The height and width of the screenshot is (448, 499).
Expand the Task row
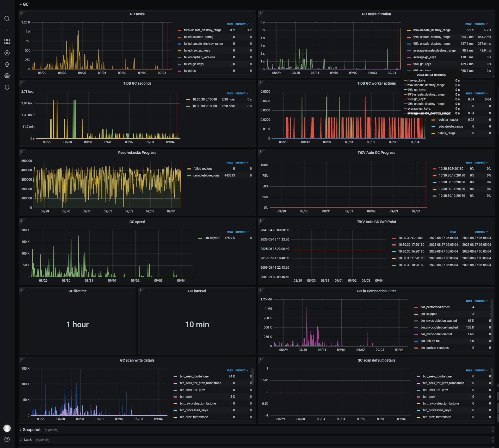click(27, 439)
